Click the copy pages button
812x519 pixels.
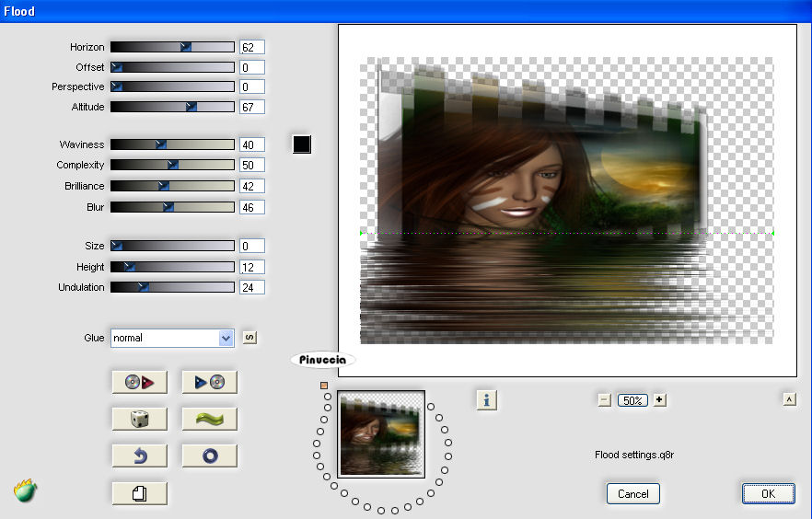139,493
